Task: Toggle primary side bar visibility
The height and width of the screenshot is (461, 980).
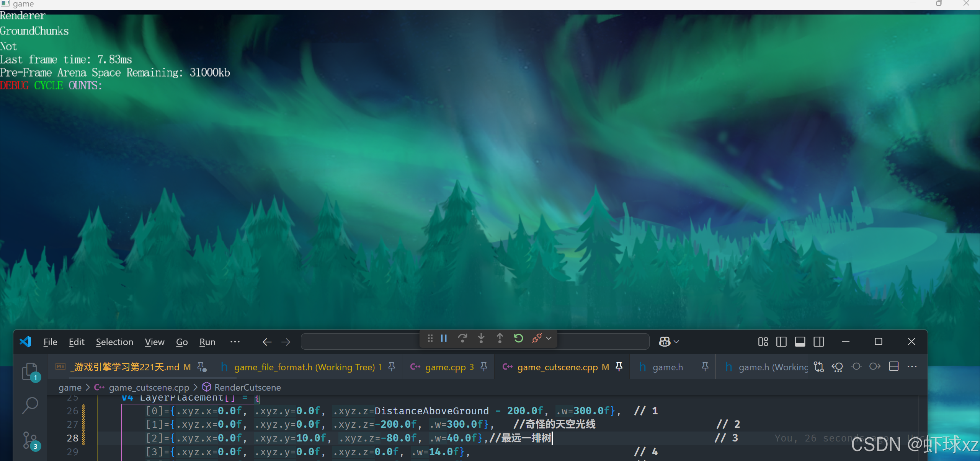Action: pyautogui.click(x=781, y=342)
